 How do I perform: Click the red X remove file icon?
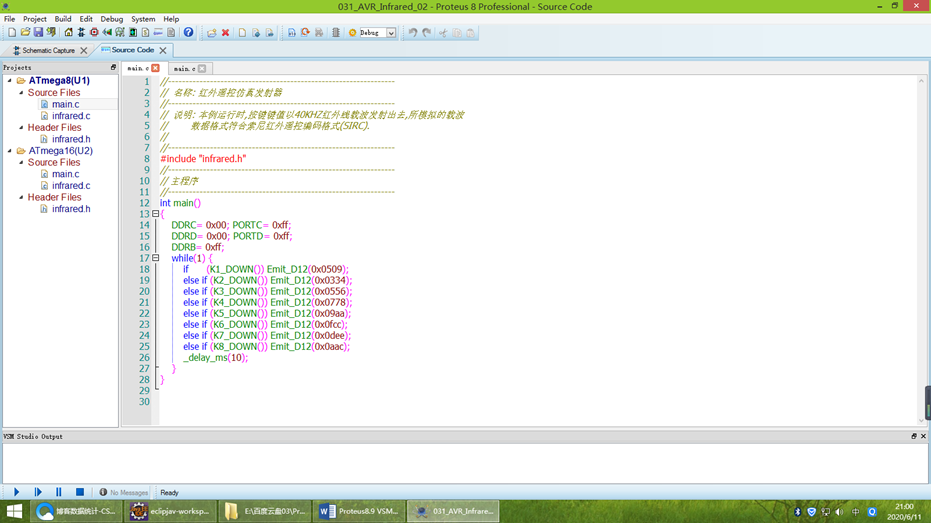pos(225,33)
